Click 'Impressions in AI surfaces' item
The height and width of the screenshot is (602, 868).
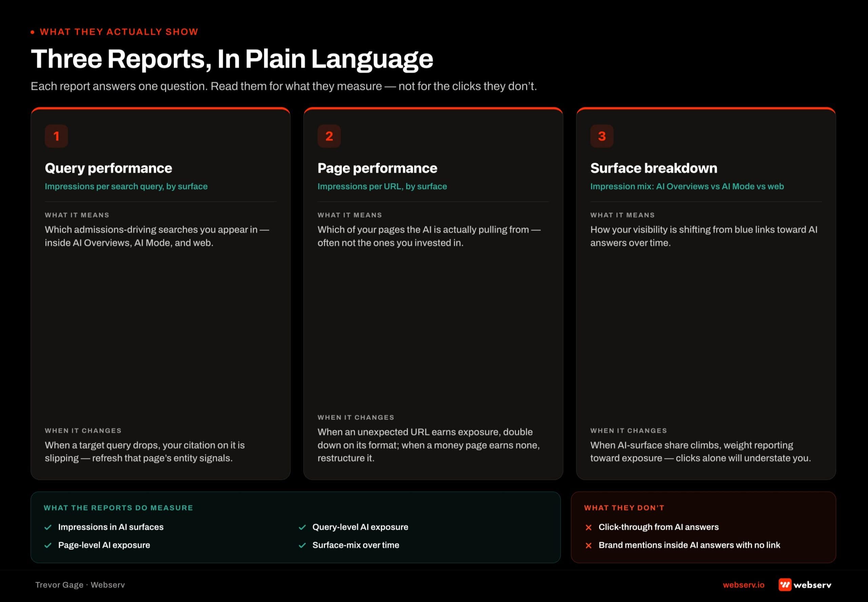(111, 527)
